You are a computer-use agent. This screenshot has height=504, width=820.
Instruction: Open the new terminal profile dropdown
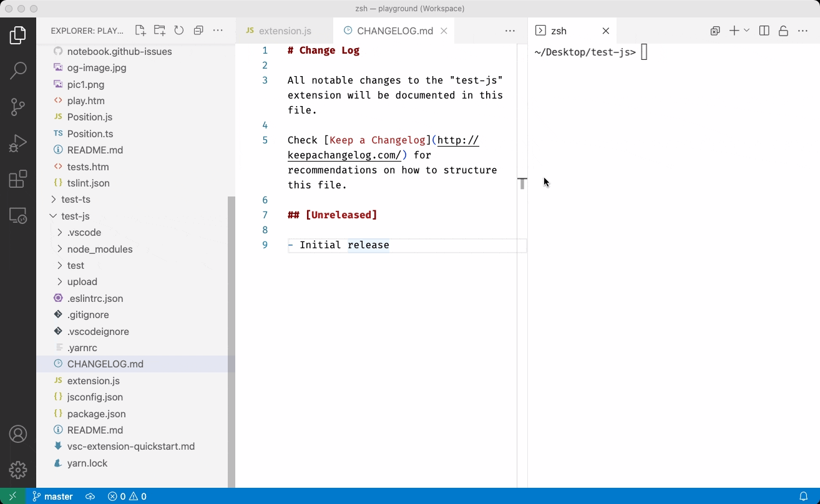point(747,30)
